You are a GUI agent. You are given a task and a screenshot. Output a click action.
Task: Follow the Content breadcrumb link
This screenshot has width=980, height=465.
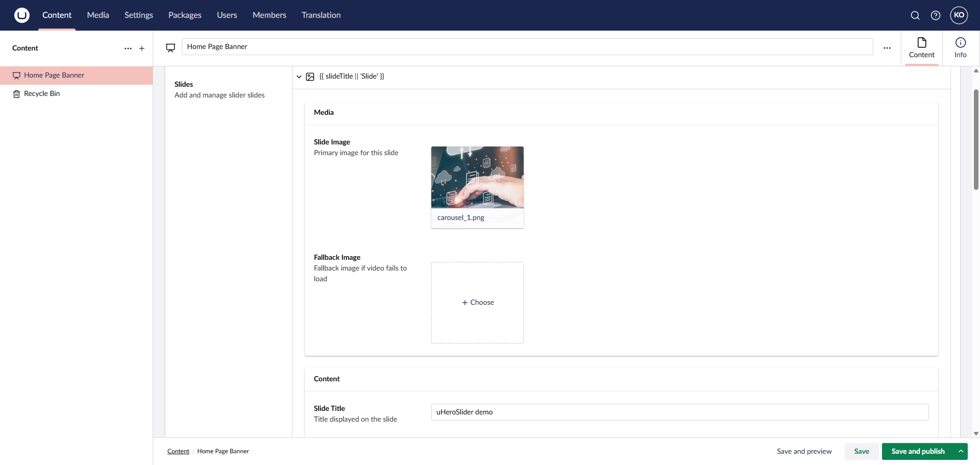pyautogui.click(x=178, y=451)
